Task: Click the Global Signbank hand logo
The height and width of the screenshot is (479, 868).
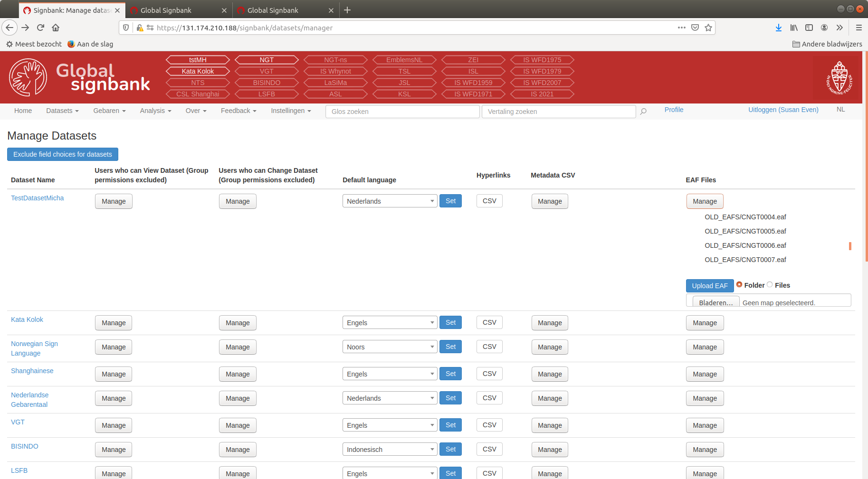Action: [28, 77]
